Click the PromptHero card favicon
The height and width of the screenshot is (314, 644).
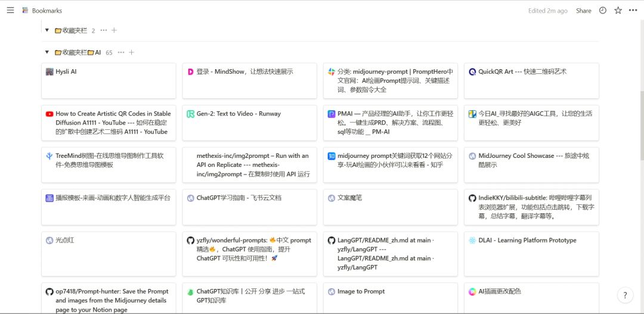[331, 71]
